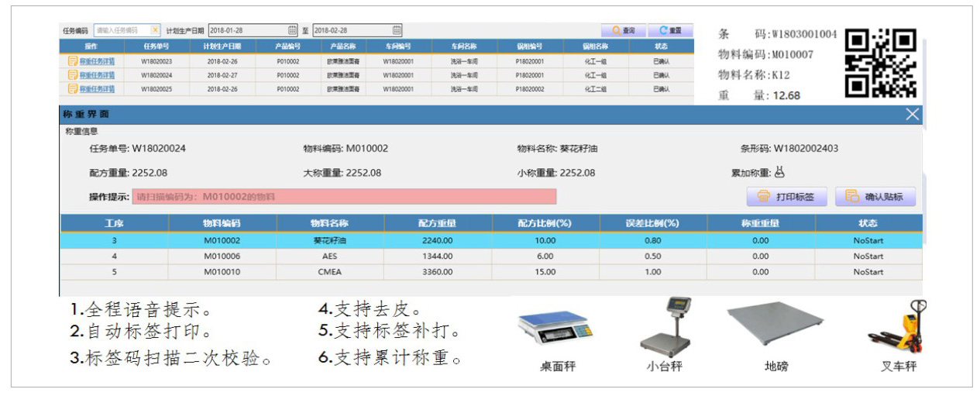Select the 葵花籽油 M010002 material row

[x=491, y=240]
